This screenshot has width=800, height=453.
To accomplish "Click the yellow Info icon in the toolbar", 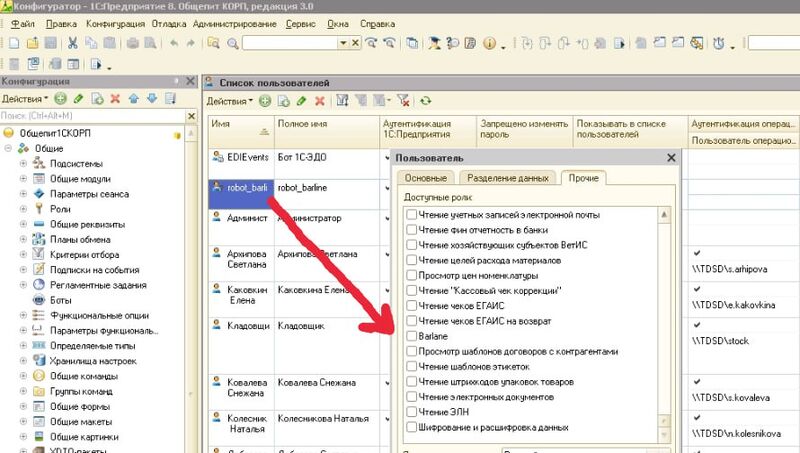I will click(x=489, y=43).
